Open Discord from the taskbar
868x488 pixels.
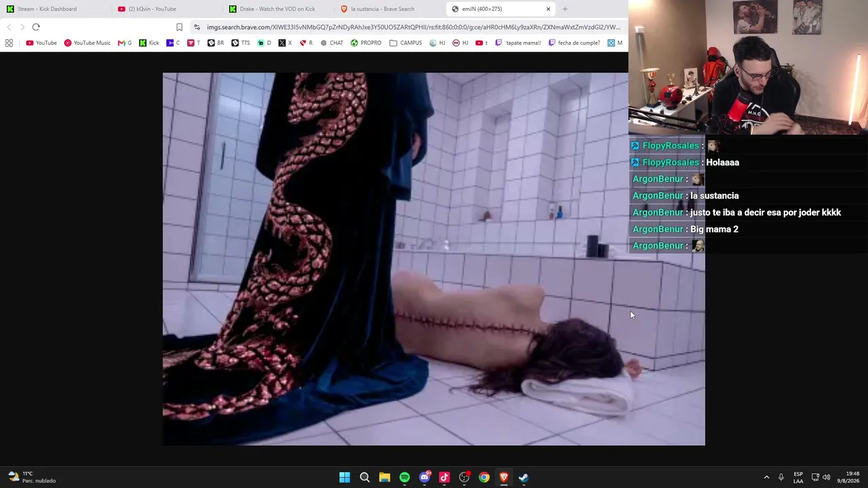425,477
